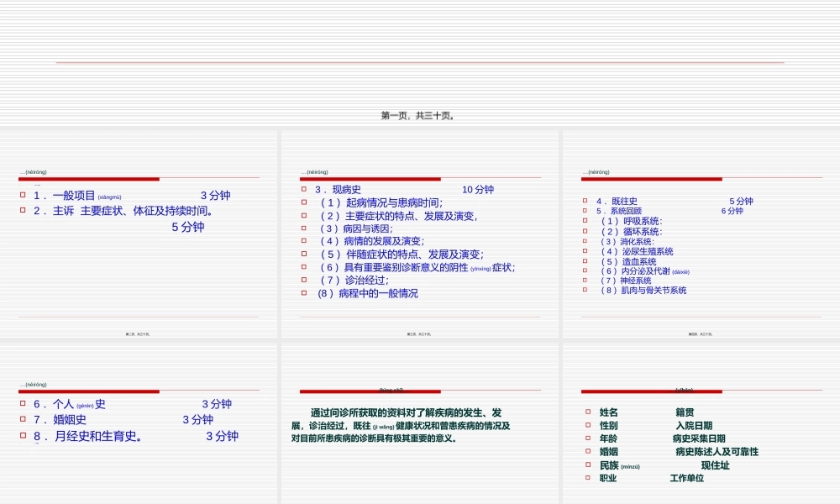Click the bullet marker before 月经史和生育史
This screenshot has height=504, width=840.
[x=24, y=435]
